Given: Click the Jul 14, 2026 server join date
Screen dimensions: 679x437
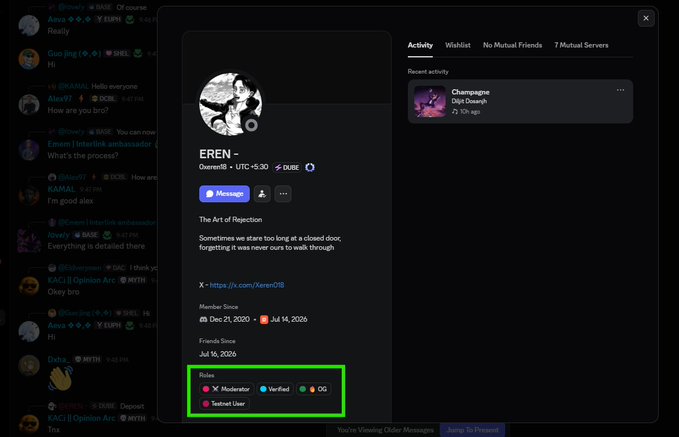Looking at the screenshot, I should pyautogui.click(x=289, y=319).
